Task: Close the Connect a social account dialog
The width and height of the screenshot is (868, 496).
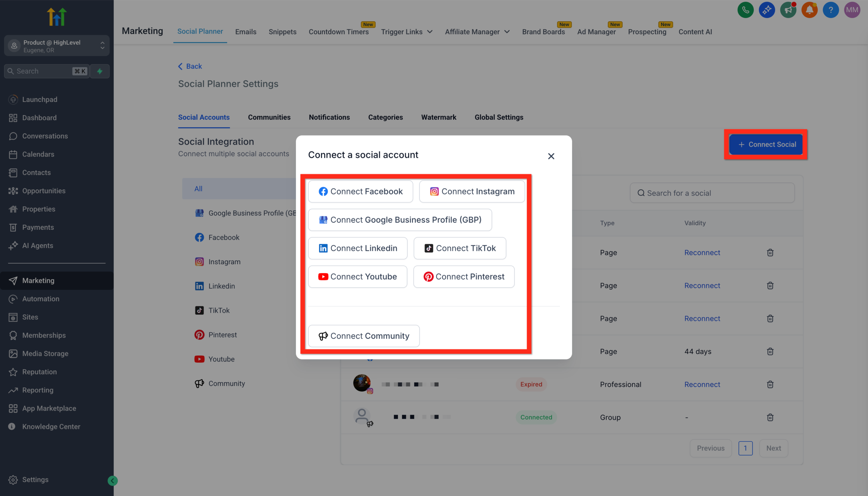Action: pyautogui.click(x=551, y=156)
